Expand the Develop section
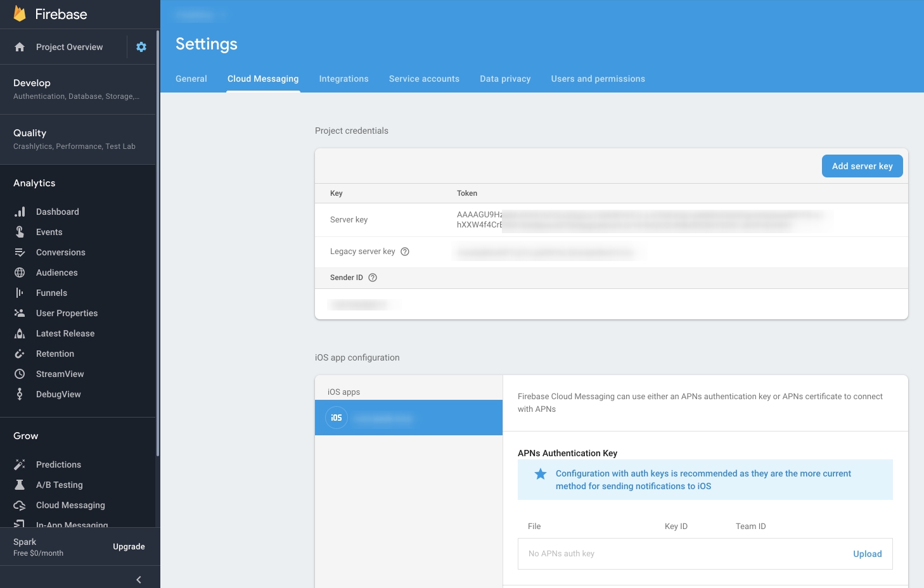The width and height of the screenshot is (924, 588). click(78, 89)
